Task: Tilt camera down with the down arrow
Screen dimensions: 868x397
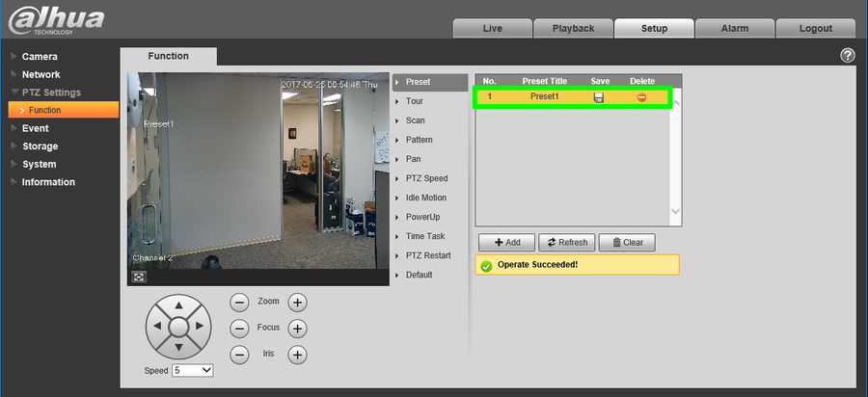Action: (x=178, y=348)
